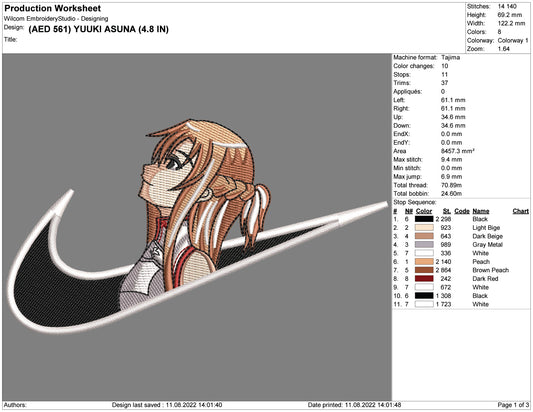533x412 pixels.
Task: Click the Stitches count 14 140
Action: pyautogui.click(x=507, y=6)
